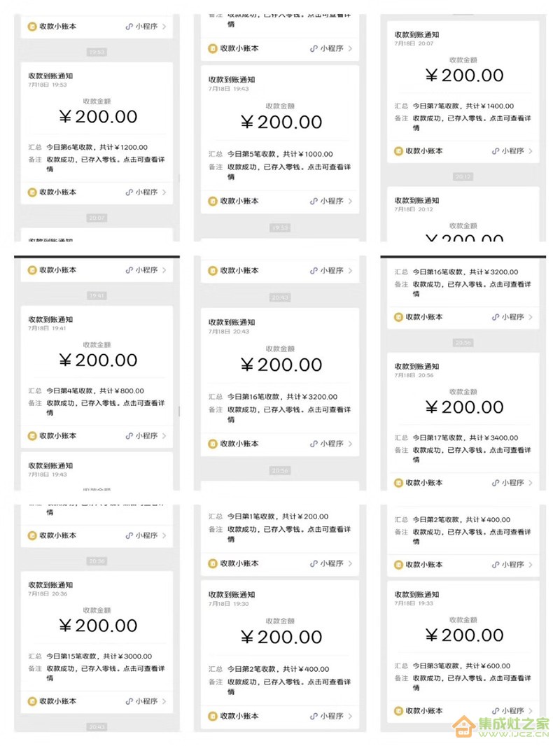Click yellow 收款小账本 icon under ¥1200.00 summary card
This screenshot has width=560, height=746.
coord(32,192)
